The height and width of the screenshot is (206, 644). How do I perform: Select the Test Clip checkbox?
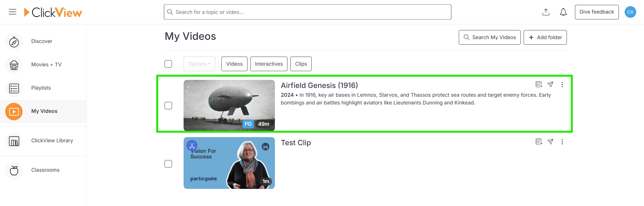[168, 164]
